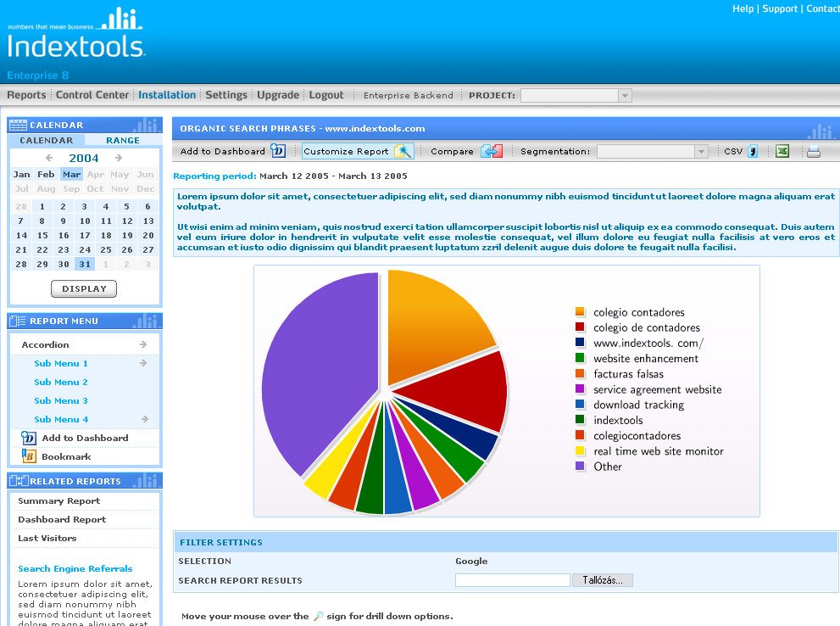The image size is (840, 626).
Task: Select day 15 in the calendar
Action: 42,235
